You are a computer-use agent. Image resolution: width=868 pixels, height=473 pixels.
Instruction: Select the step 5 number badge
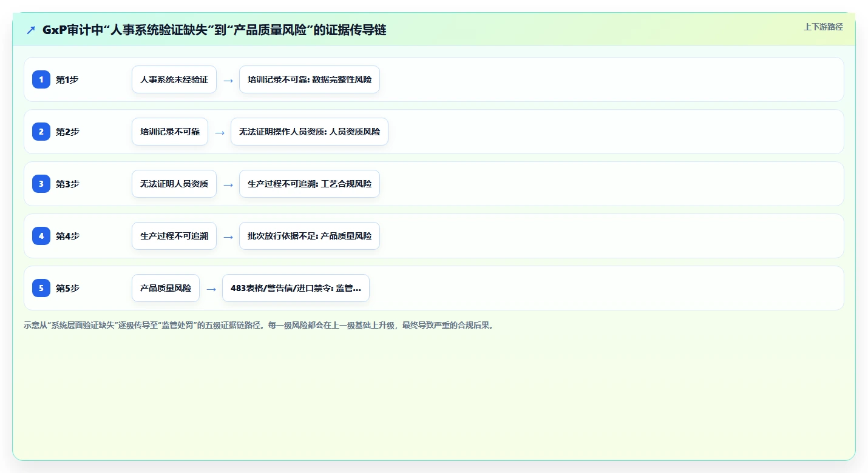(x=41, y=288)
